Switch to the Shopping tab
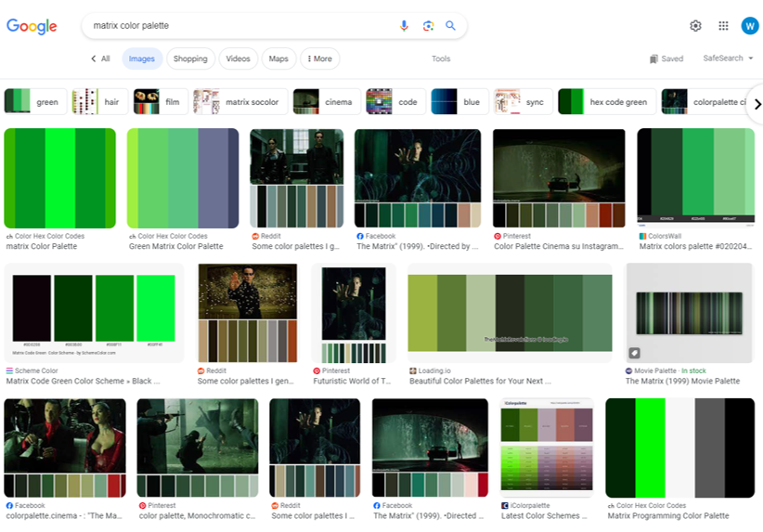This screenshot has width=763, height=532. [190, 58]
